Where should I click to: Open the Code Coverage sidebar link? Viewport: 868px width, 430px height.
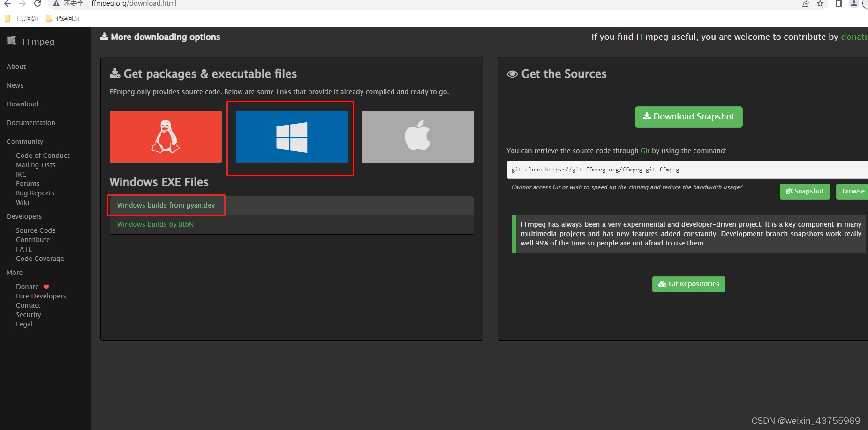tap(40, 259)
